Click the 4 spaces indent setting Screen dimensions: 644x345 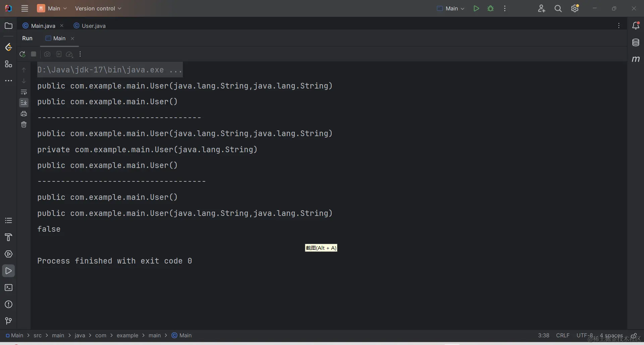[611, 335]
